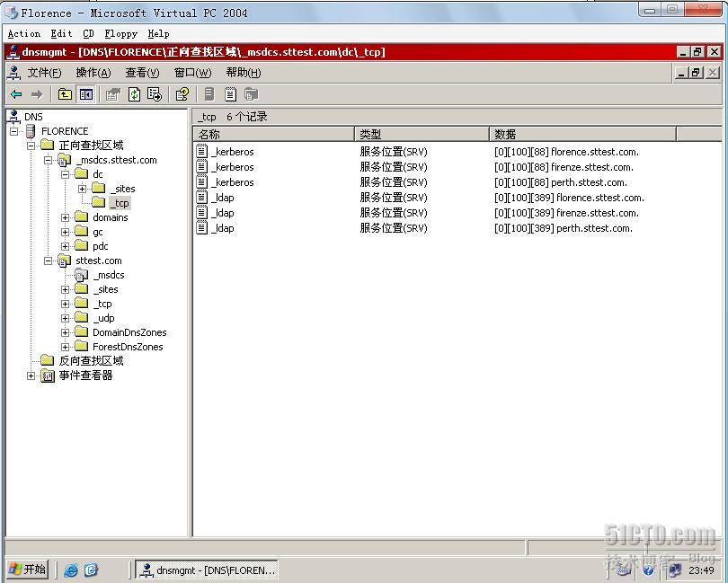
Task: Click the New zone toolbar icon
Action: 251,94
